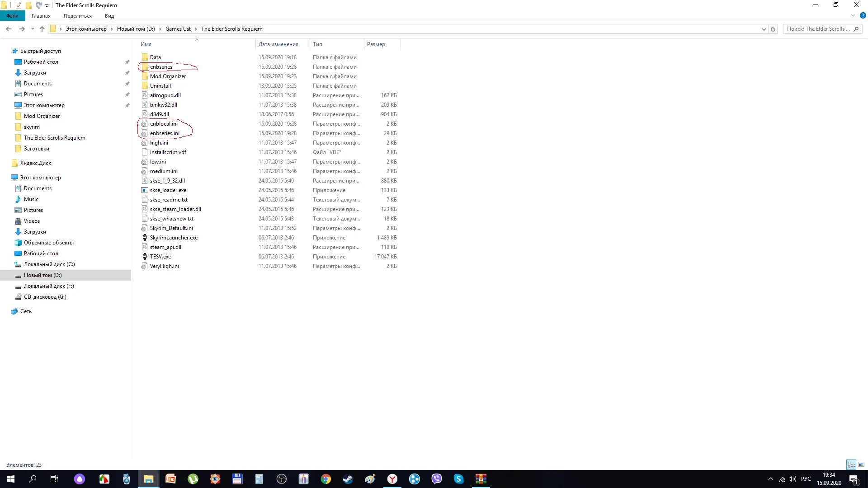Open the Вид ribbon tab

click(109, 16)
